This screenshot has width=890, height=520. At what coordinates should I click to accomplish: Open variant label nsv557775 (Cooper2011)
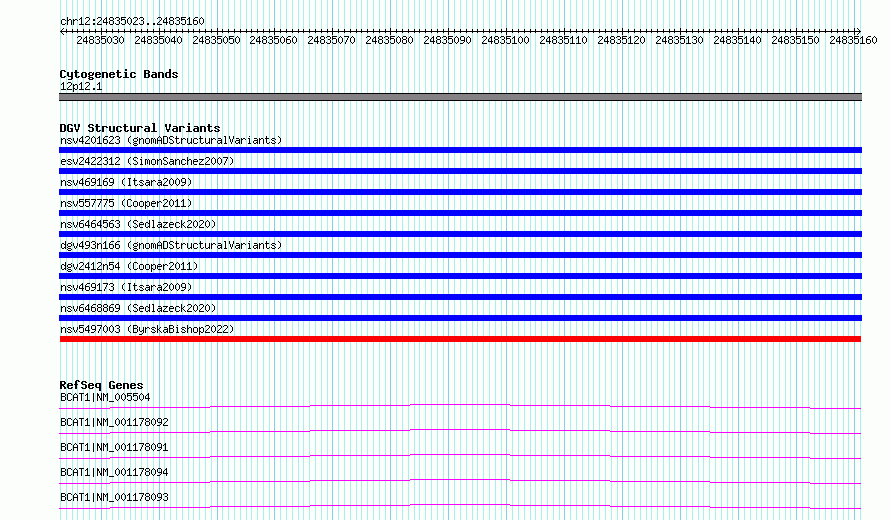coord(126,203)
